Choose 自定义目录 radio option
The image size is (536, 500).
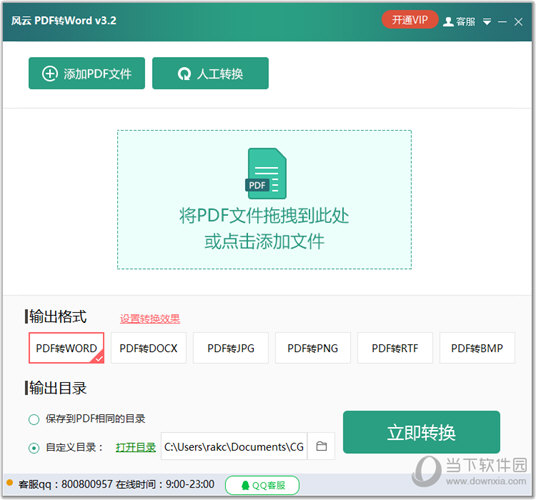coord(34,448)
